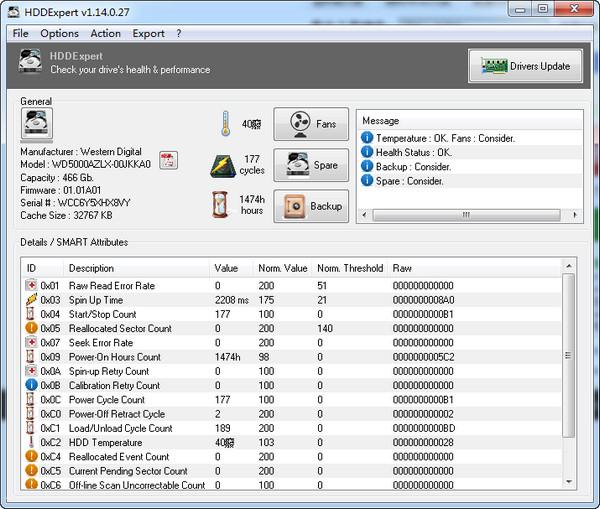Click the Message panel scroll left arrow
The image size is (600, 509).
tap(364, 215)
